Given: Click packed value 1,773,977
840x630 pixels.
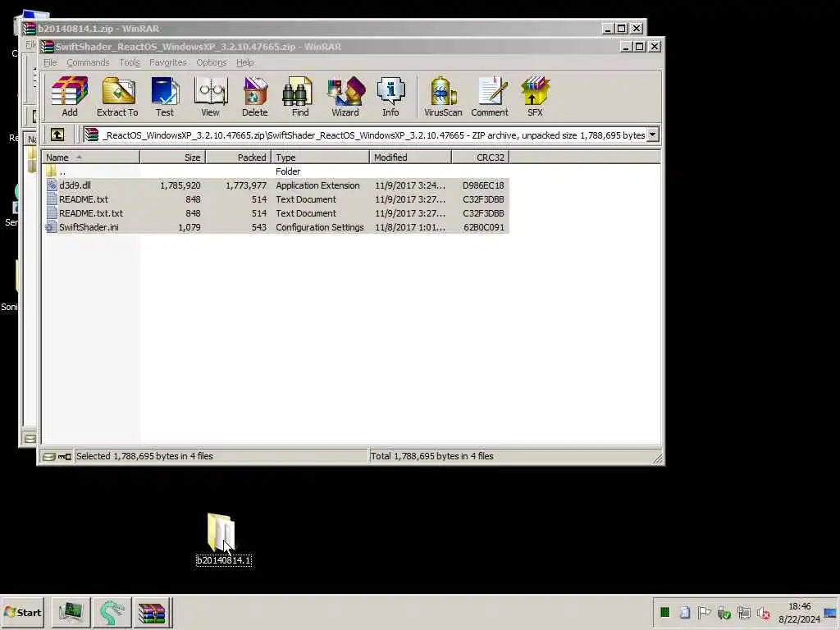Looking at the screenshot, I should click(245, 185).
